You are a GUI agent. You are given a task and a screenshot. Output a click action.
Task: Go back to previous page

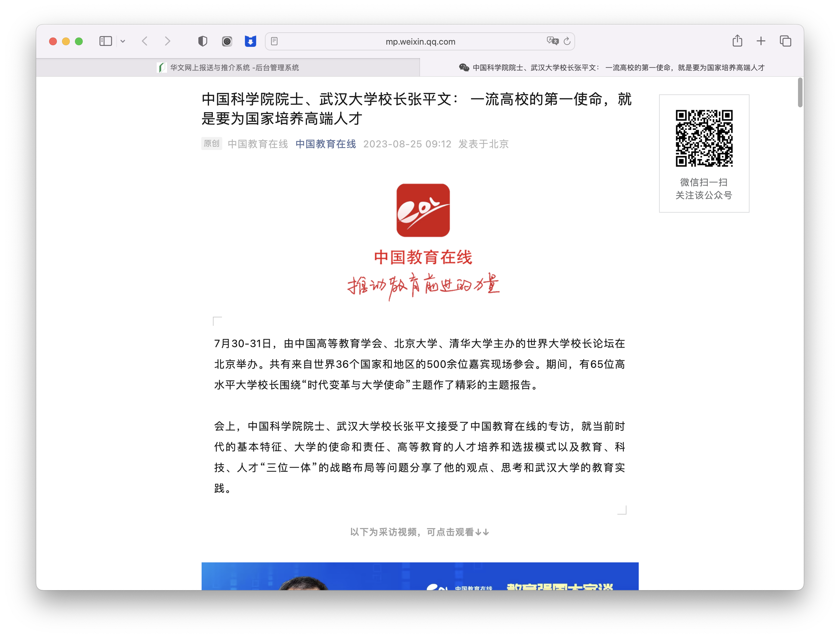[x=145, y=41]
